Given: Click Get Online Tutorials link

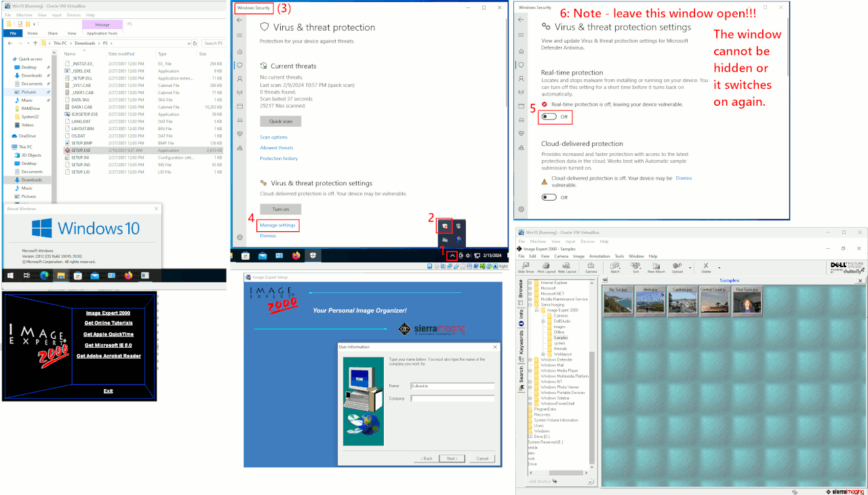Looking at the screenshot, I should (x=108, y=323).
